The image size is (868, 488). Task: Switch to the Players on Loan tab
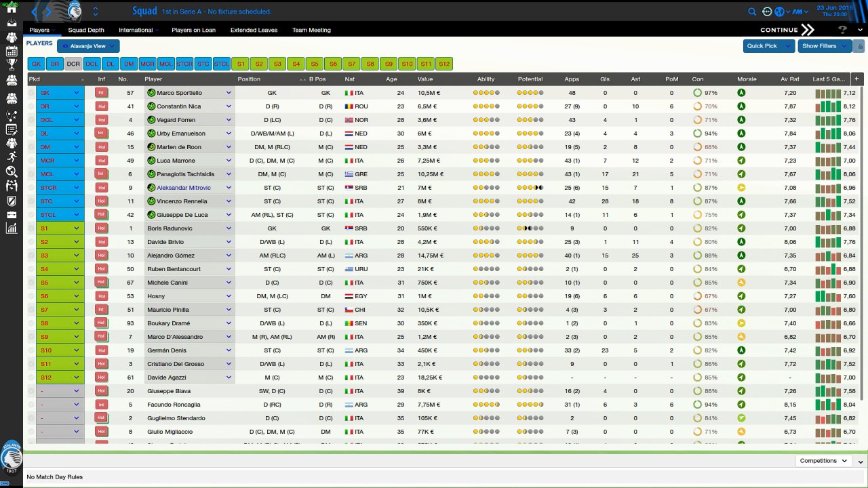point(193,30)
